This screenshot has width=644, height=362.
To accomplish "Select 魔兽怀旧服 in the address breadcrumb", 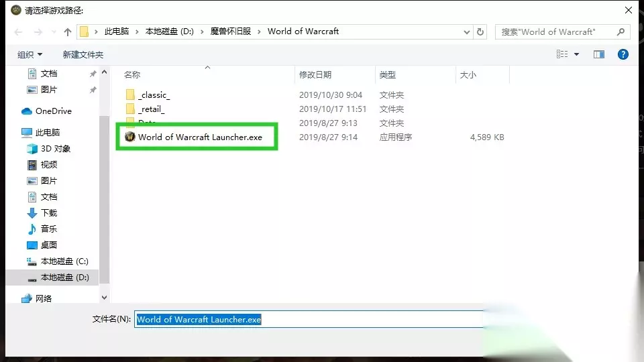I will (230, 32).
